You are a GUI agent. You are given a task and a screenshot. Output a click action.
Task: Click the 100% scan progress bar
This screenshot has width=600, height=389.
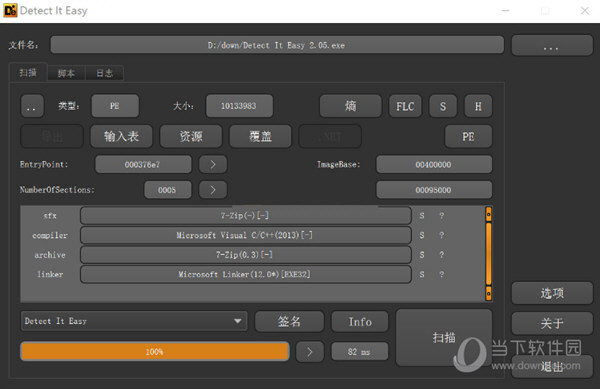[155, 352]
